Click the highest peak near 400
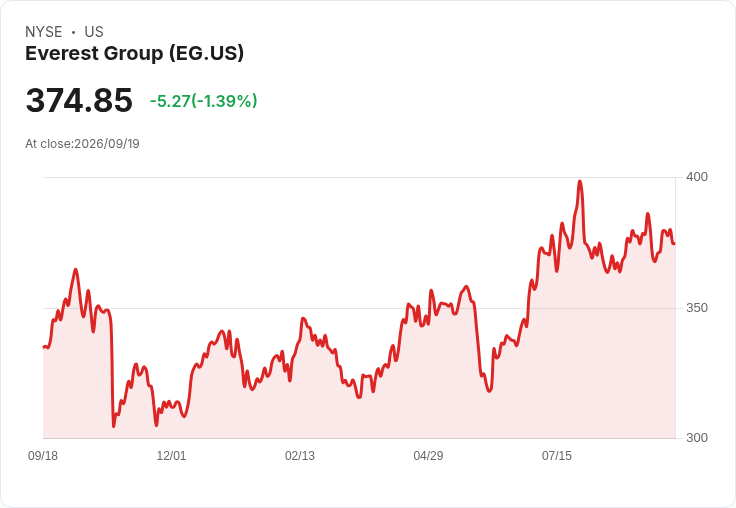 [580, 181]
